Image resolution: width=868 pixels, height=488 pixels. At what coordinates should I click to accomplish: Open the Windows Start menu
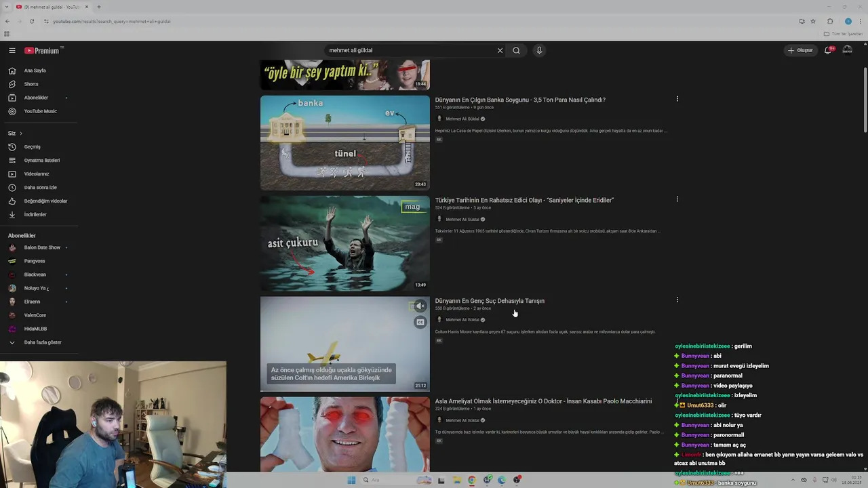click(351, 480)
